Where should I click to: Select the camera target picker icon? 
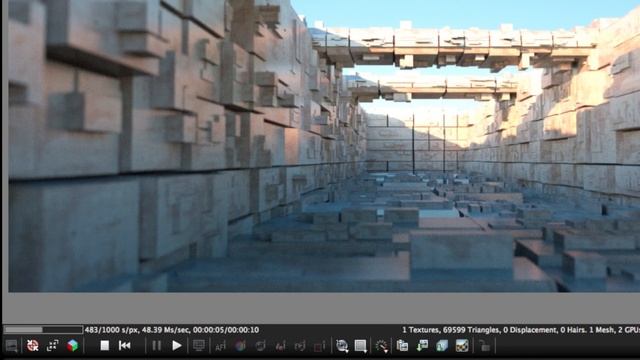coord(300,346)
